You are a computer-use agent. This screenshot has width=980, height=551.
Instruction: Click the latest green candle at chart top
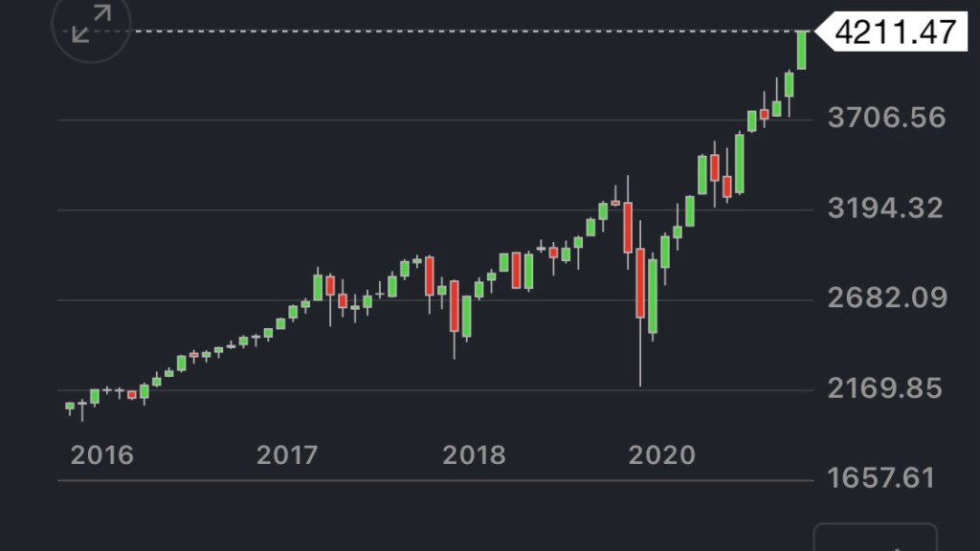(802, 50)
